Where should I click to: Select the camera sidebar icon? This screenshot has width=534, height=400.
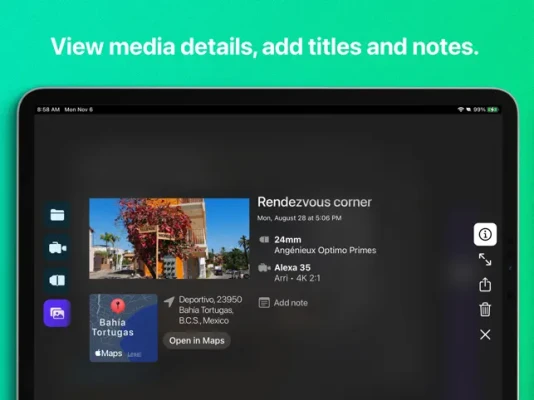click(57, 247)
